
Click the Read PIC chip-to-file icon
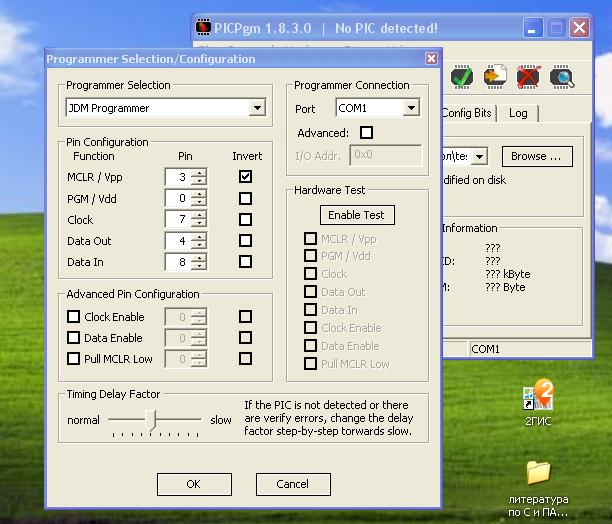click(x=495, y=76)
